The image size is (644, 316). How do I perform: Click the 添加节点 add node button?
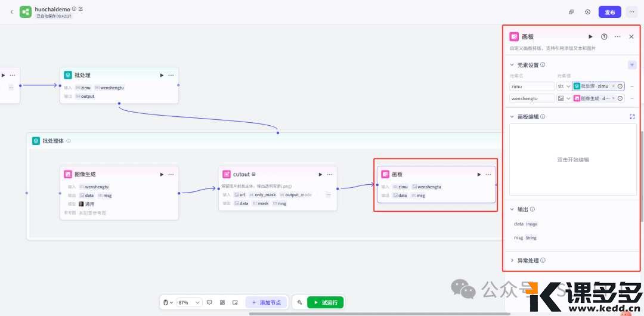click(267, 303)
